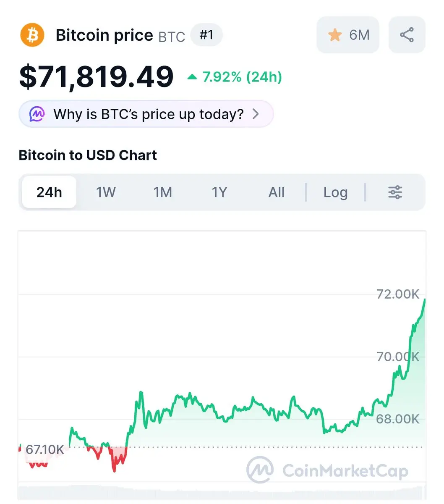Click the chart line peak near 72.00K
The height and width of the screenshot is (504, 444).
424,300
